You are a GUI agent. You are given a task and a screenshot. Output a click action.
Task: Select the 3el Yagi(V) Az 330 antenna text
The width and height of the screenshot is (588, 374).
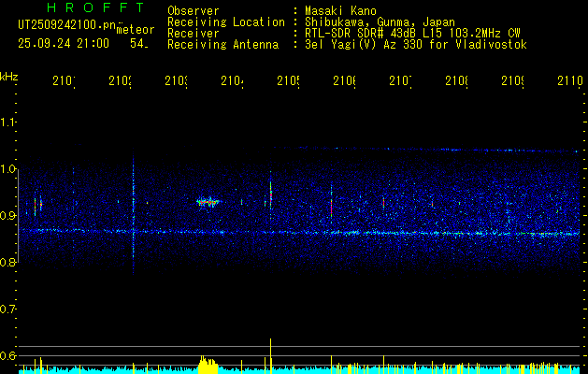point(416,45)
